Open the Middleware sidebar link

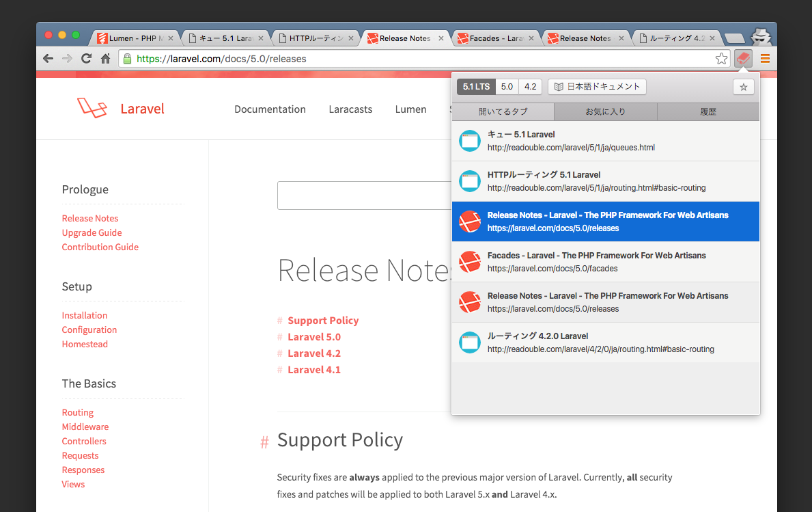coord(85,427)
